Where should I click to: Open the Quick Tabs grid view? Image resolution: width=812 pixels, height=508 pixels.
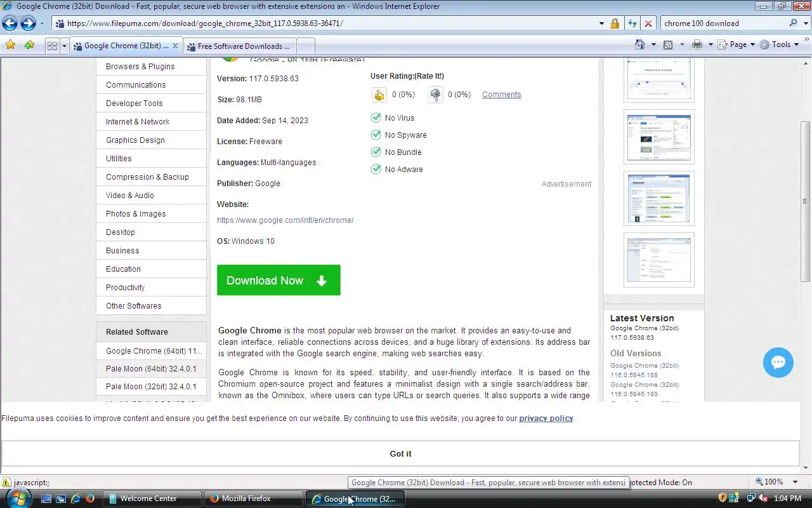pos(53,46)
